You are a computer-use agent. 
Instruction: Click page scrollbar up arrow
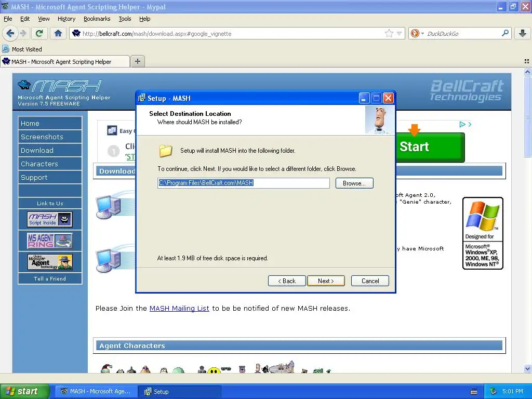click(527, 72)
